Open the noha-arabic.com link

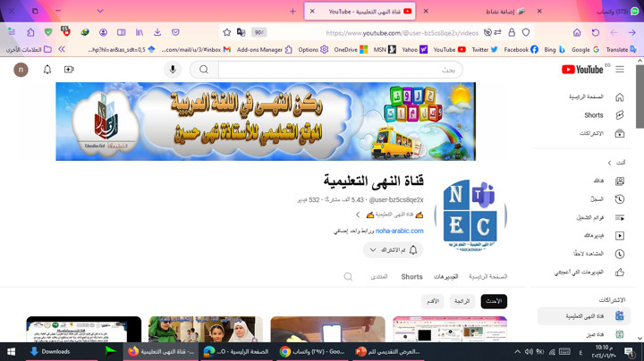399,231
